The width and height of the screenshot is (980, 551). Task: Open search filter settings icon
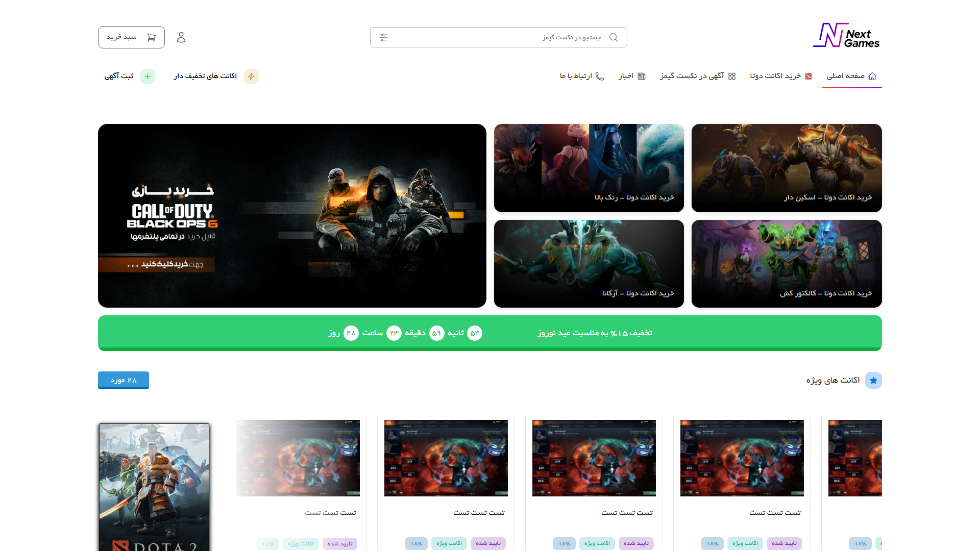pyautogui.click(x=383, y=37)
